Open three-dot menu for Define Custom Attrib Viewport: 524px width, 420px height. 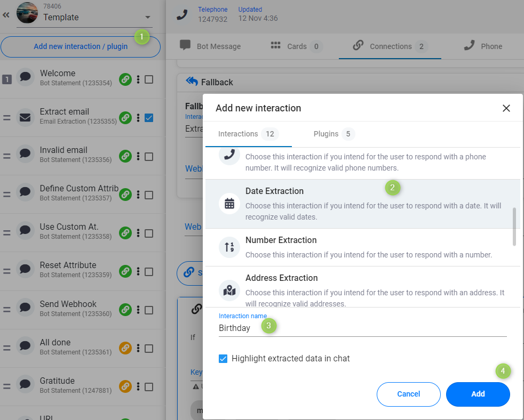pos(138,195)
